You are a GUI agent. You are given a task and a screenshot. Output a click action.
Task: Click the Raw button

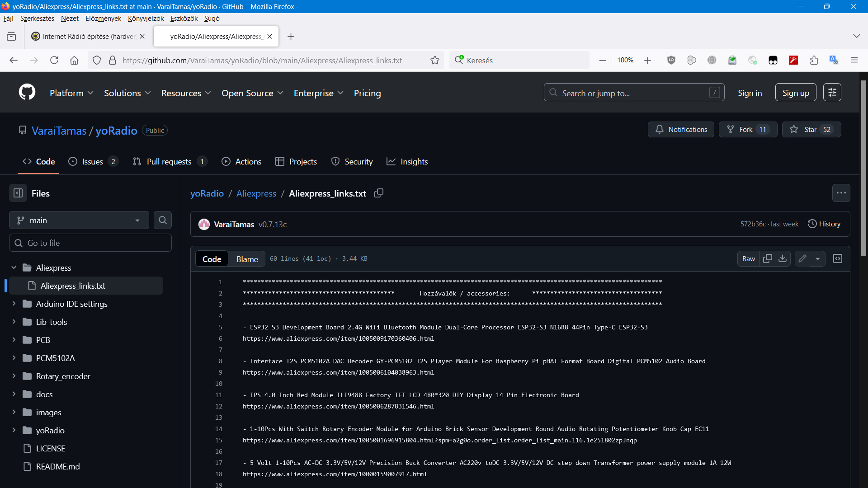(748, 258)
